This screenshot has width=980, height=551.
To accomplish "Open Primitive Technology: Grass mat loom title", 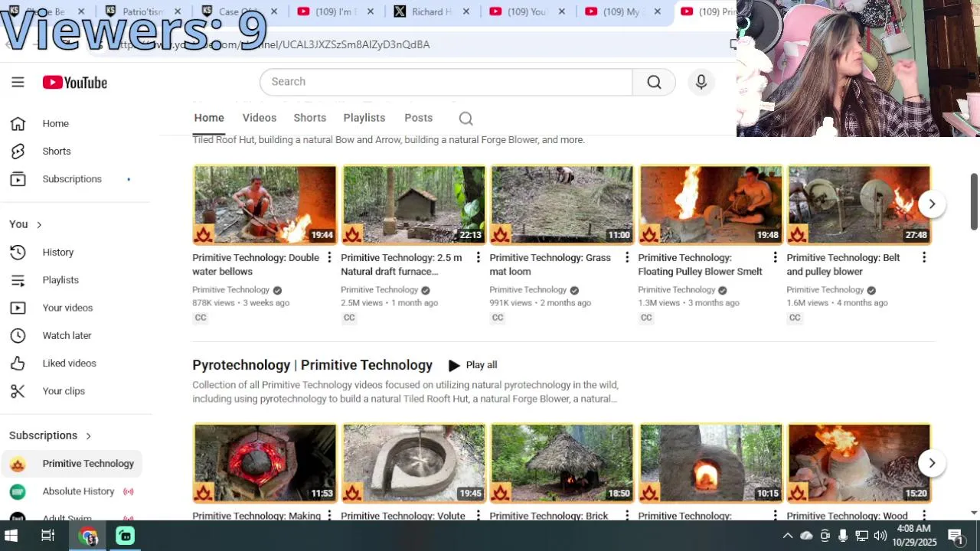I will [550, 264].
